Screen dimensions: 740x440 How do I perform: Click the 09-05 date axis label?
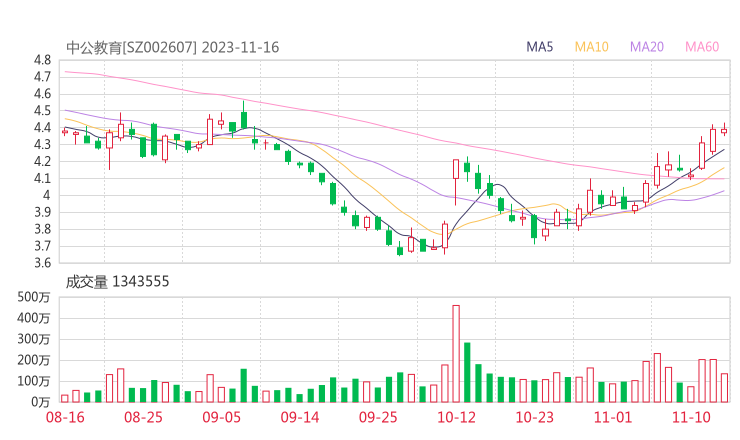tap(221, 417)
